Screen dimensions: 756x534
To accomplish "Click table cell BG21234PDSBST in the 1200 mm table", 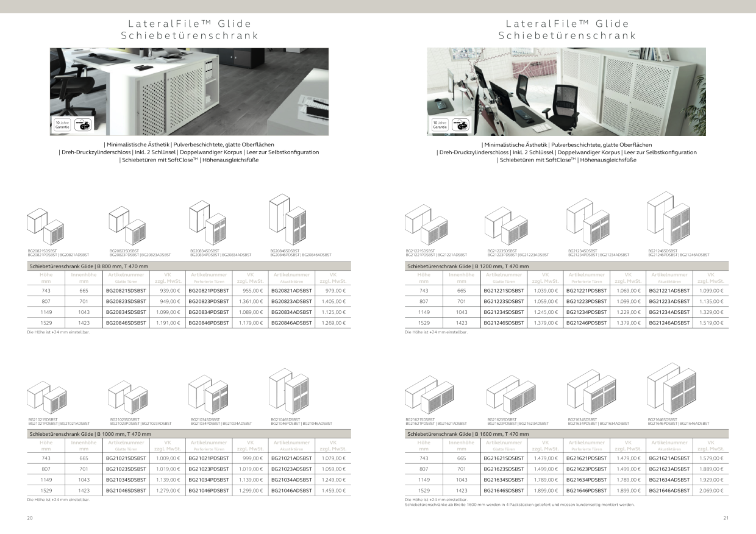I will pyautogui.click(x=587, y=312).
